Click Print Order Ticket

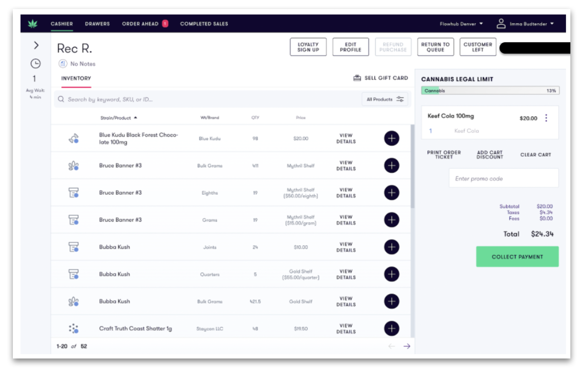coord(444,155)
